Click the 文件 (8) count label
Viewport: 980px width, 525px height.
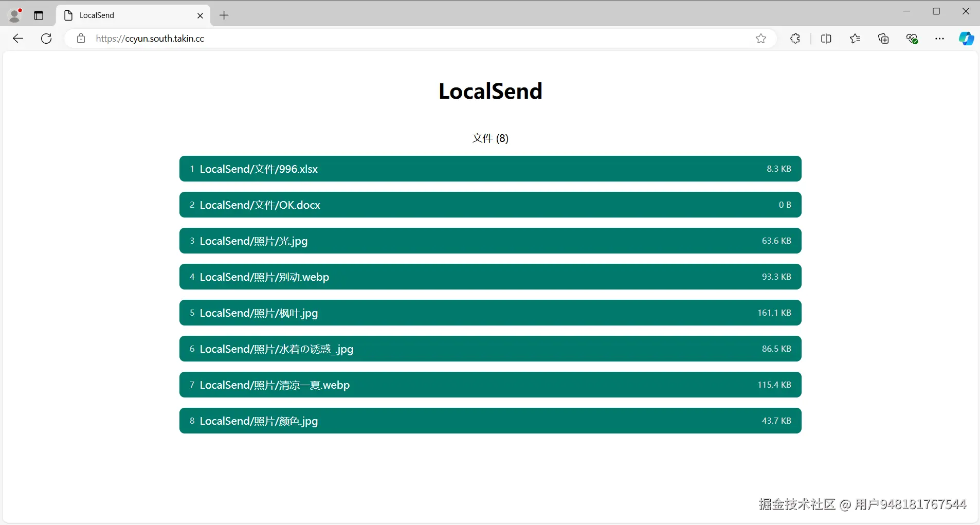coord(491,138)
